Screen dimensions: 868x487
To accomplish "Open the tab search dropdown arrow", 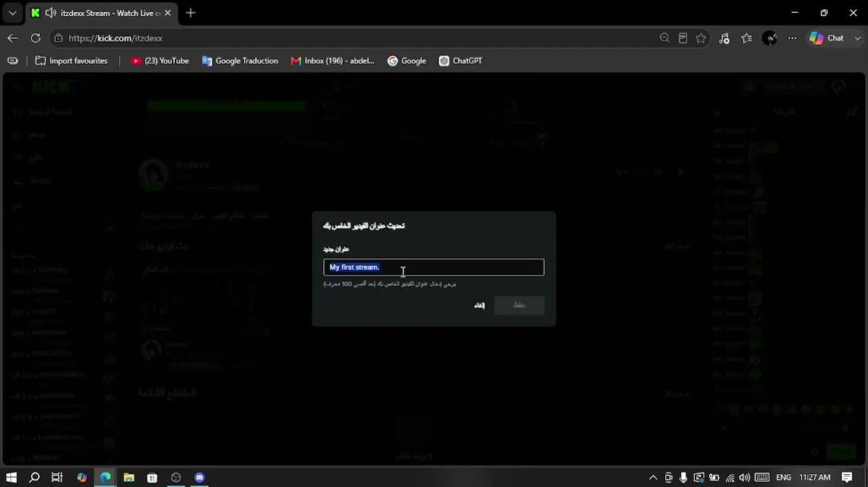I will 12,13.
